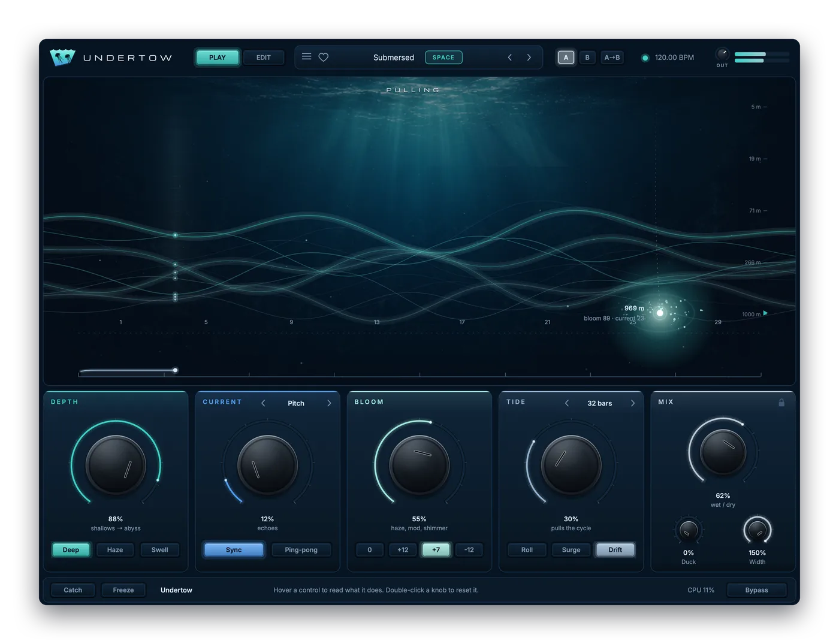Decrease TIDE length from 32 bars
The height and width of the screenshot is (644, 839).
[x=567, y=403]
